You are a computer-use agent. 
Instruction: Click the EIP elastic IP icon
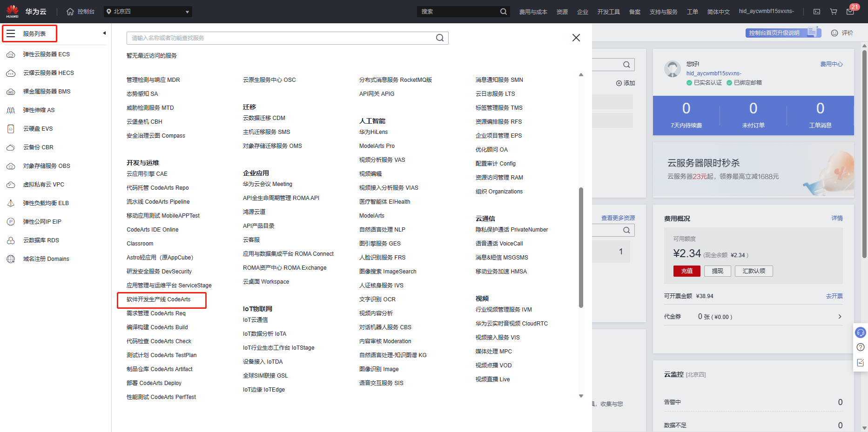pyautogui.click(x=11, y=222)
